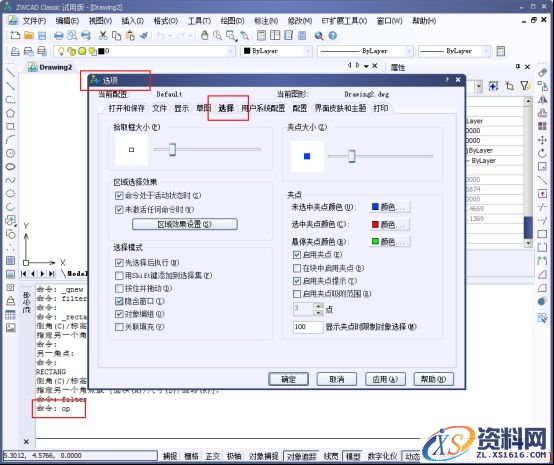Open the Properties panel object dropdown
Screen dimensions: 554x465
point(479,86)
